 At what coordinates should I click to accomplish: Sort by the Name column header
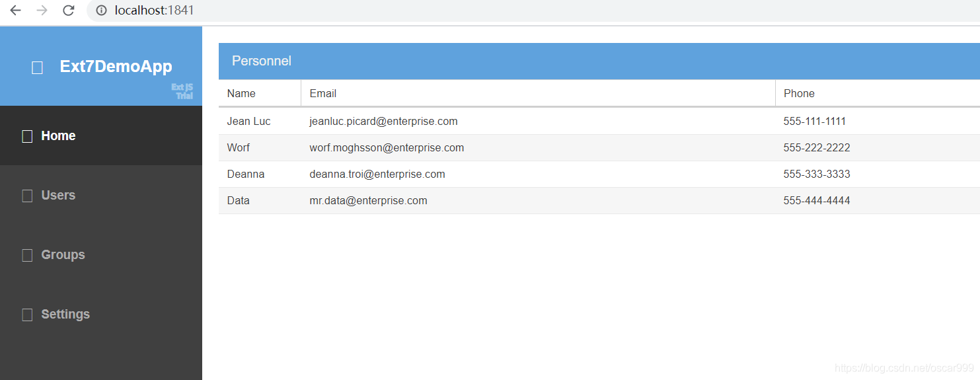click(x=260, y=93)
